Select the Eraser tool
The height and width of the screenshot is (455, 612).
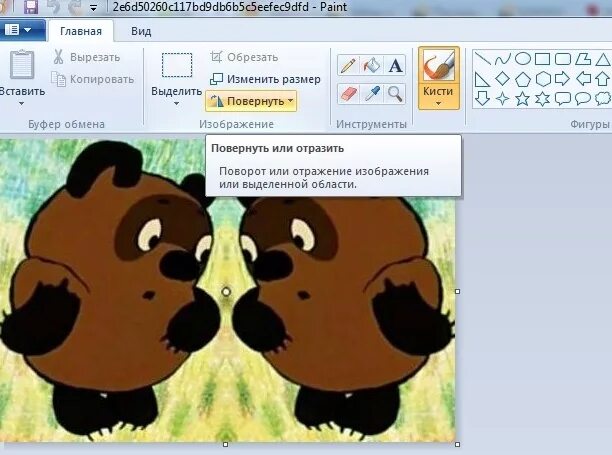click(x=348, y=94)
